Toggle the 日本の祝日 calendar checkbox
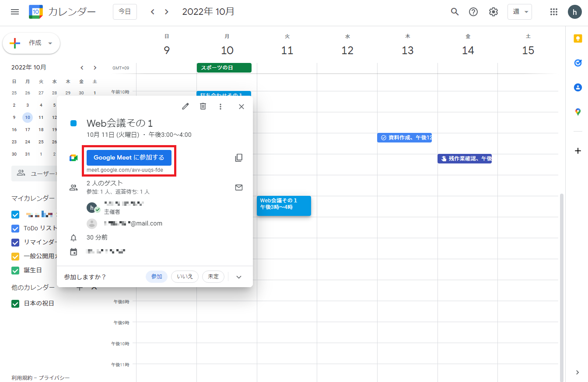Image resolution: width=588 pixels, height=382 pixels. pyautogui.click(x=15, y=303)
